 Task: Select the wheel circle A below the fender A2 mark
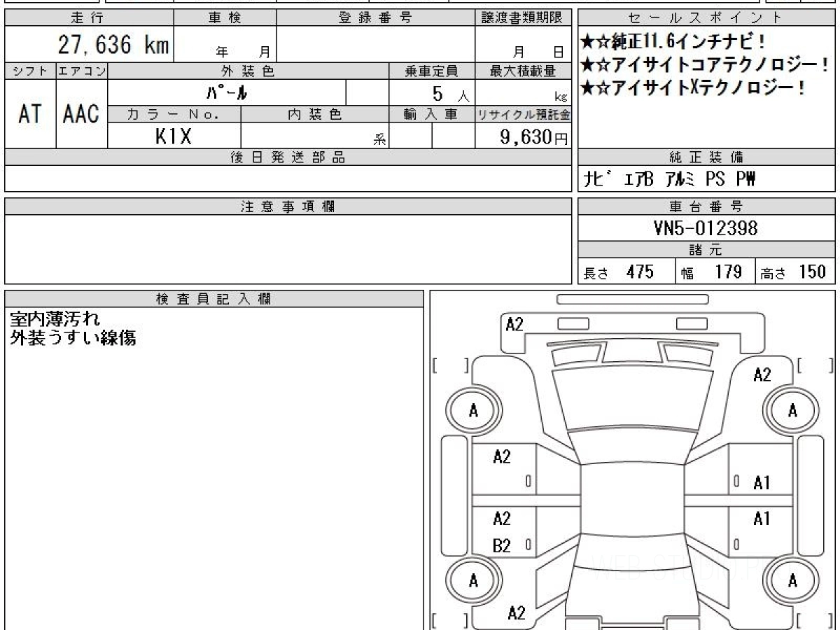click(x=792, y=411)
